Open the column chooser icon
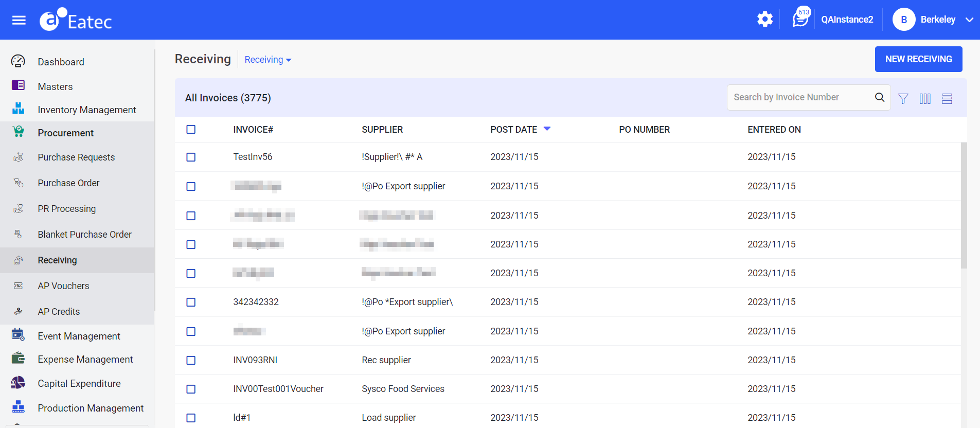Image resolution: width=980 pixels, height=428 pixels. point(925,98)
